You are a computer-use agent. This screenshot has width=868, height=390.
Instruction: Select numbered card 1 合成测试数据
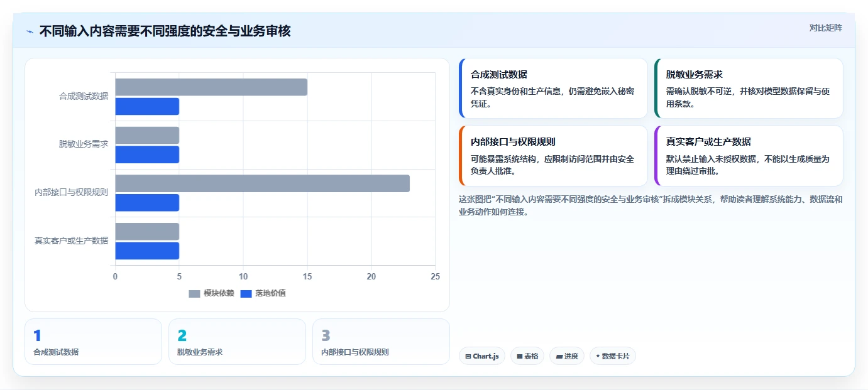click(x=93, y=342)
